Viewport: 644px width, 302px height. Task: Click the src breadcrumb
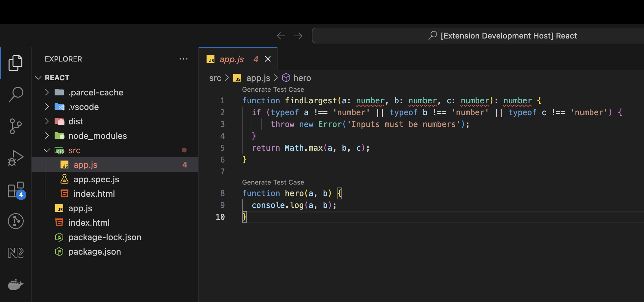tap(215, 78)
